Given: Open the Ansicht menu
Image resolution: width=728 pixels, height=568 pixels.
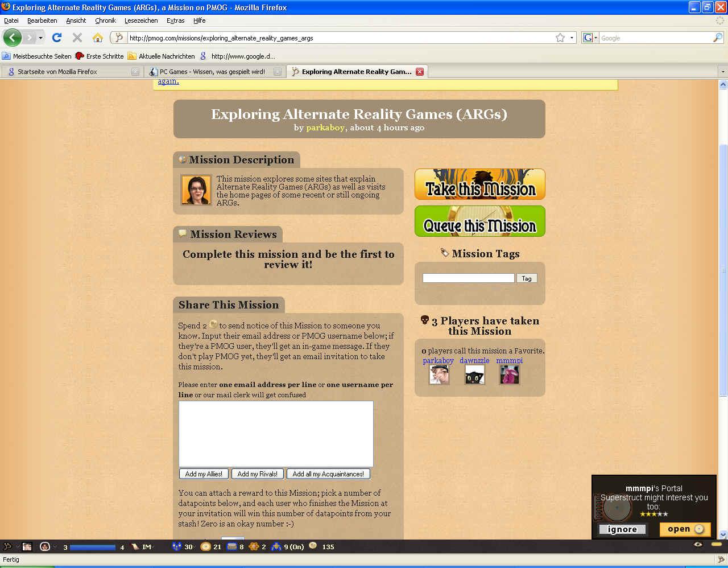Looking at the screenshot, I should pyautogui.click(x=76, y=20).
